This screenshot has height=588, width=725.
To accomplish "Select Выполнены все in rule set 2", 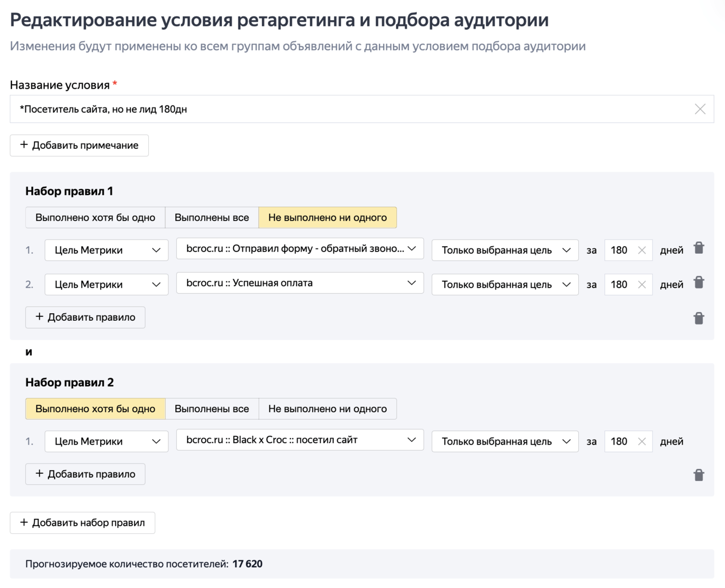I will tap(212, 409).
